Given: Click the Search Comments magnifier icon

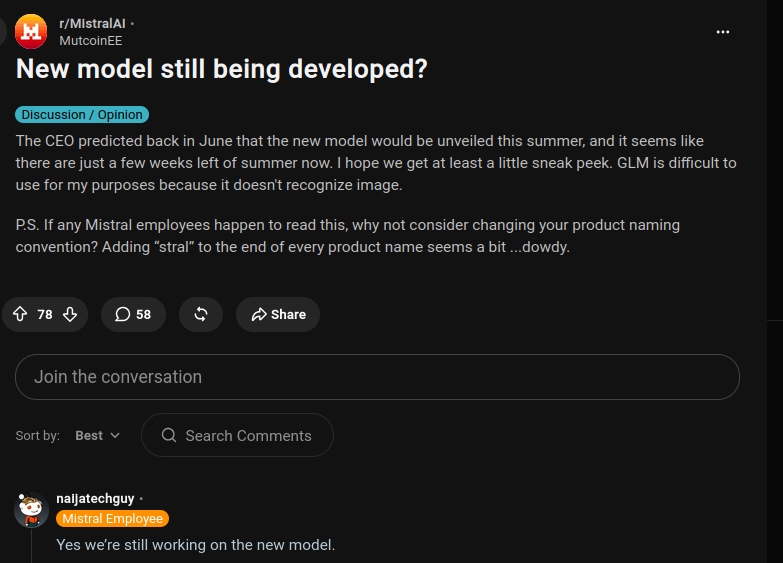Looking at the screenshot, I should point(169,435).
